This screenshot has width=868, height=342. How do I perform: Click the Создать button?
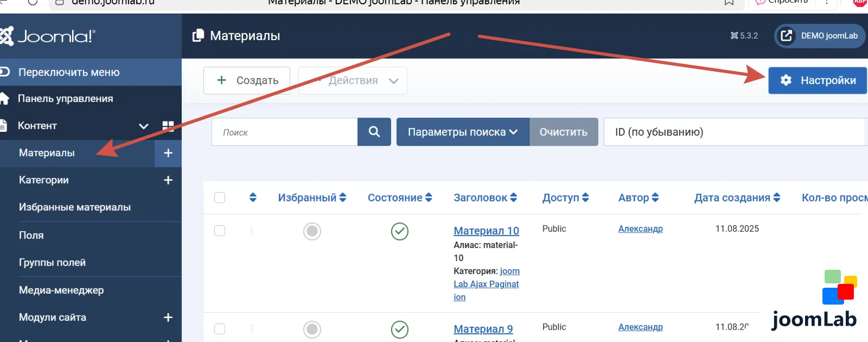click(x=247, y=80)
